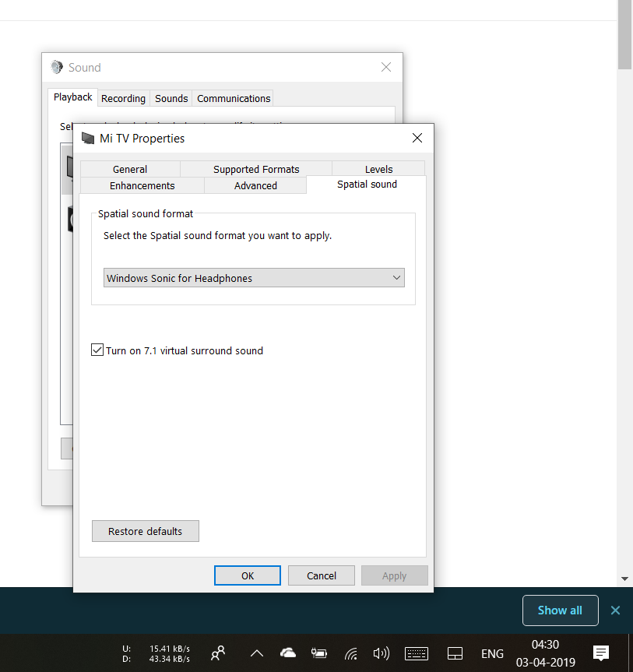This screenshot has width=633, height=672.
Task: Expand the Spatial sound format dropdown
Action: pos(254,278)
